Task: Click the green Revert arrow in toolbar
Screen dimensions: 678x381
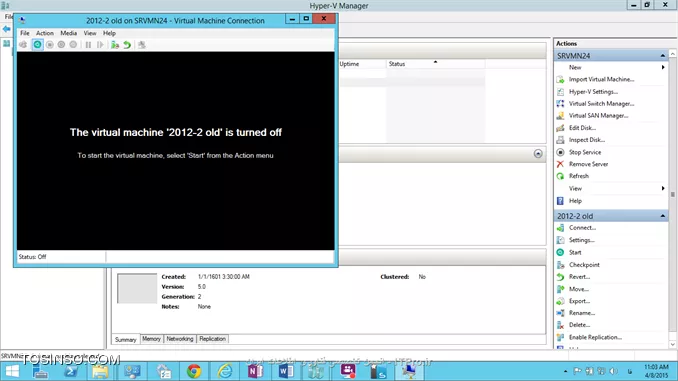Action: [127, 45]
